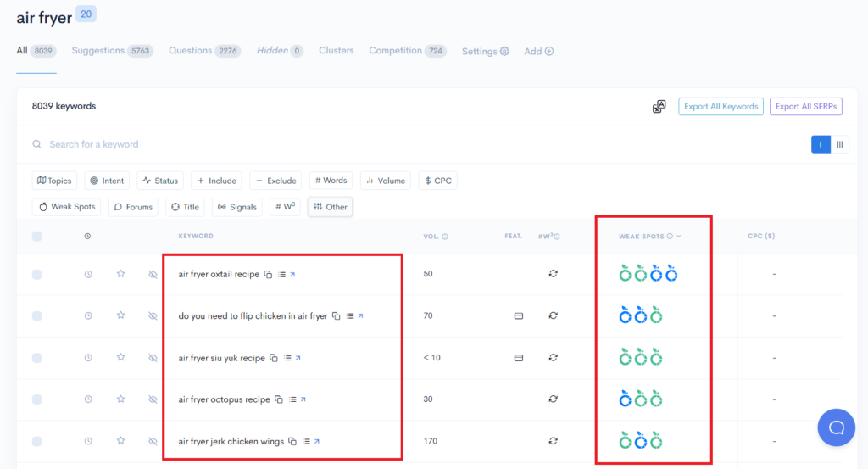
Task: Select checkbox for air fryer siu yuk recipe
Action: [x=37, y=358]
